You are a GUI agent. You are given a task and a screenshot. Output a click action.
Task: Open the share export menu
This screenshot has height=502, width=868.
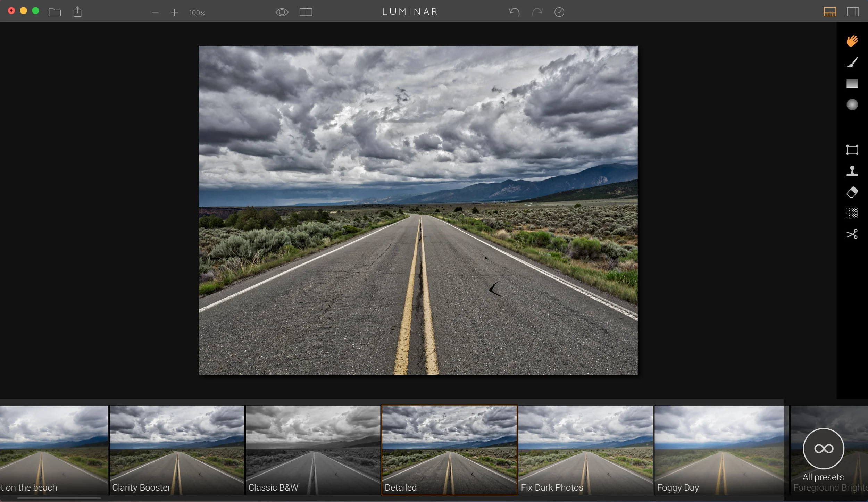[77, 12]
